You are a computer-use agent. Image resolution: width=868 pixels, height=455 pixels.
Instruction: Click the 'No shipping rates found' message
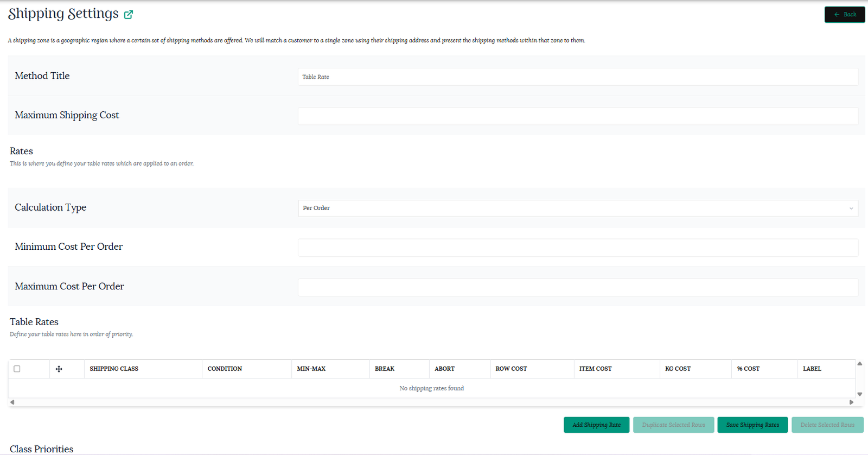[x=432, y=388]
